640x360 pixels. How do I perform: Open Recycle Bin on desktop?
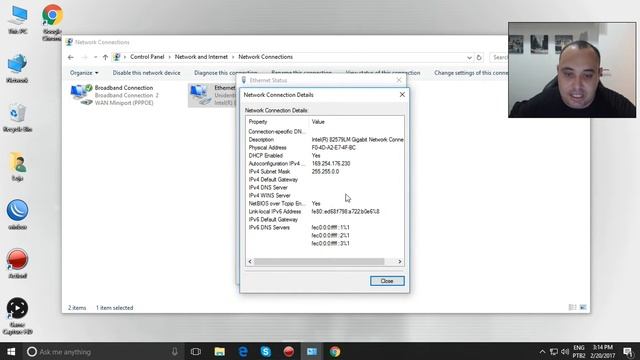17,118
